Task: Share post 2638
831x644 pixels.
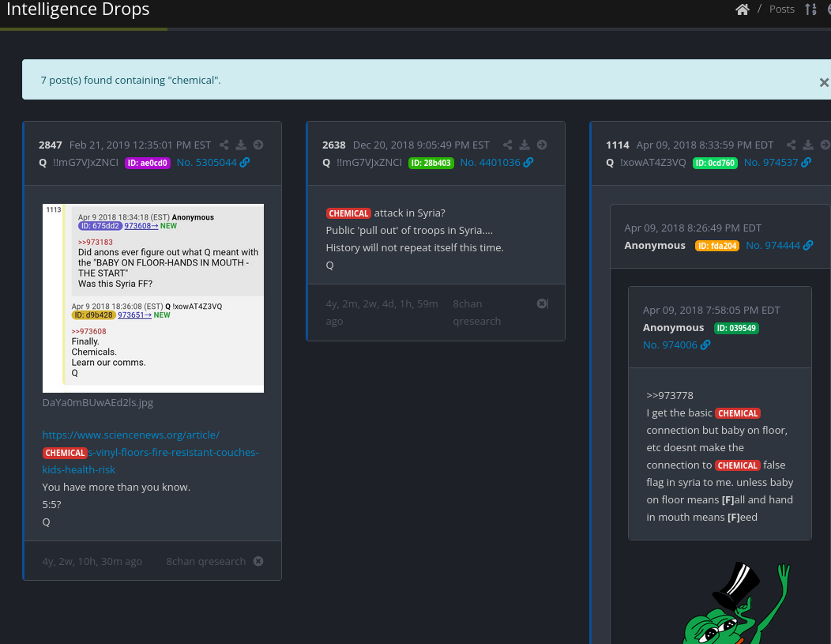Action: [x=508, y=145]
